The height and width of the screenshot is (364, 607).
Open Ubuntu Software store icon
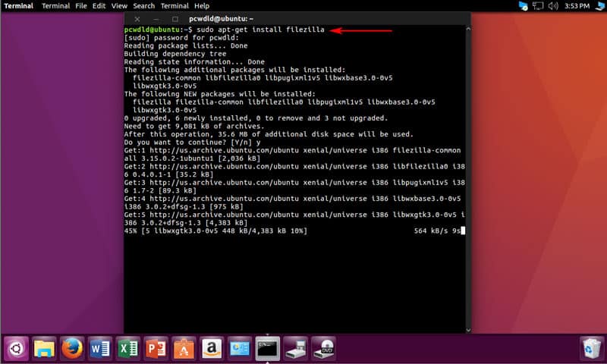(x=184, y=349)
